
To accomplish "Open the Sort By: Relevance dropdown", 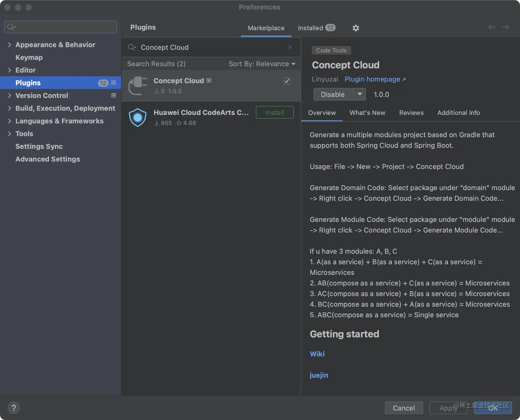I will point(262,64).
